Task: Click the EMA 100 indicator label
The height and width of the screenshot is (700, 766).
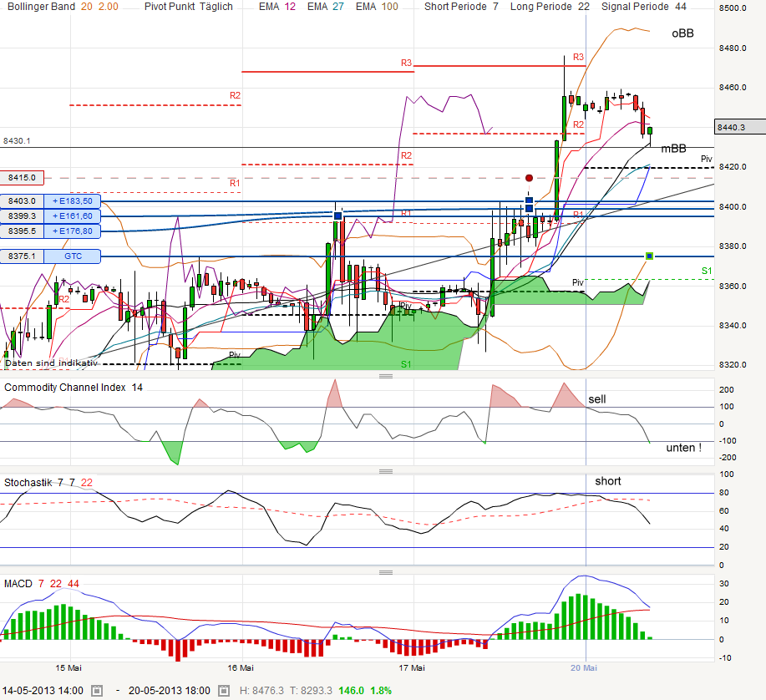Action: pyautogui.click(x=377, y=7)
